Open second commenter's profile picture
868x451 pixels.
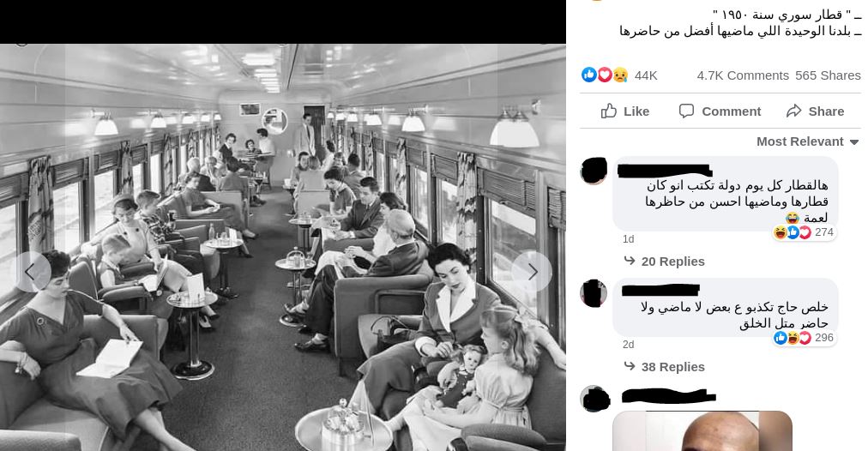pyautogui.click(x=594, y=292)
